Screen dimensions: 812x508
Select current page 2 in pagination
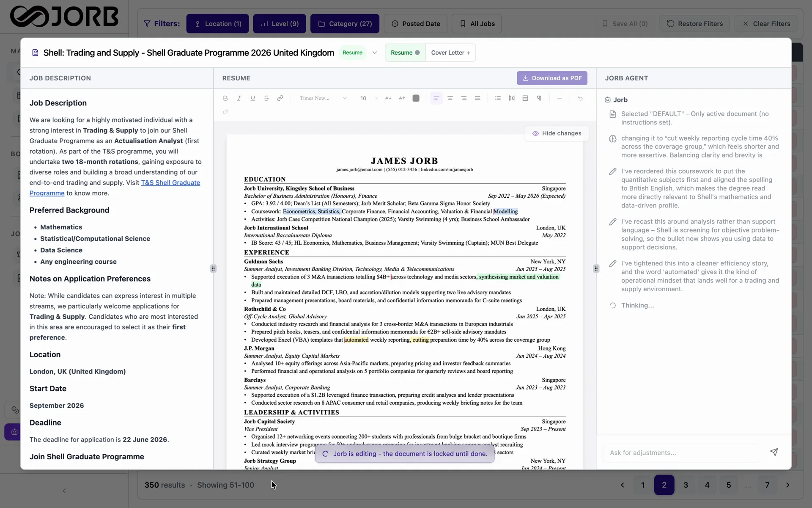[x=664, y=485]
